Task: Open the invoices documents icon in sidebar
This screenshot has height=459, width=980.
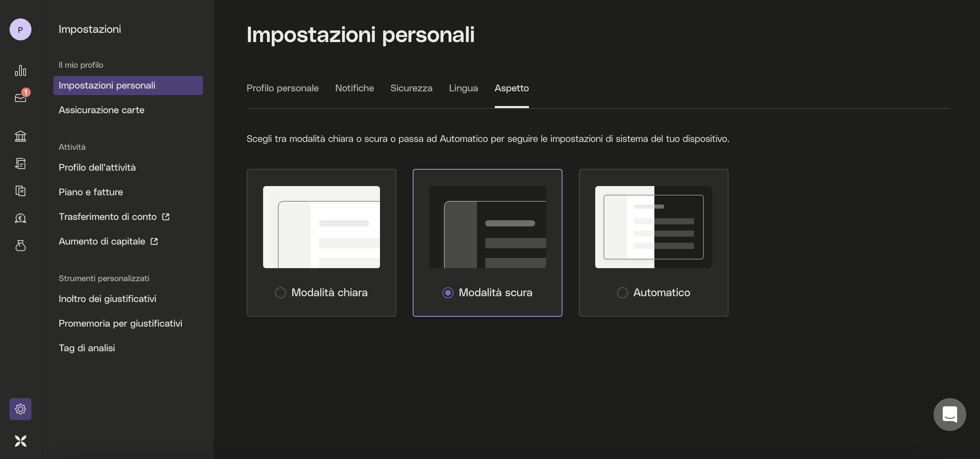Action: [21, 191]
